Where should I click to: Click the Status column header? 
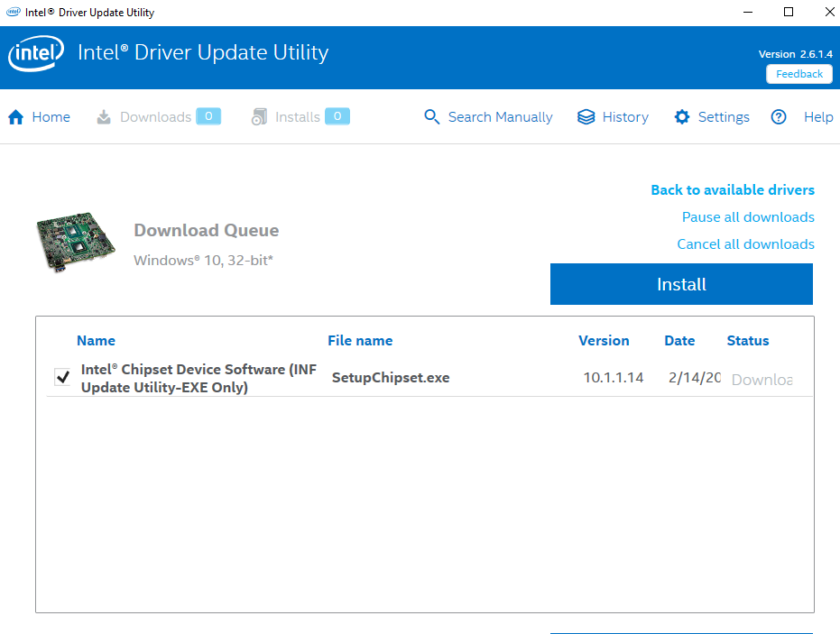coord(748,341)
